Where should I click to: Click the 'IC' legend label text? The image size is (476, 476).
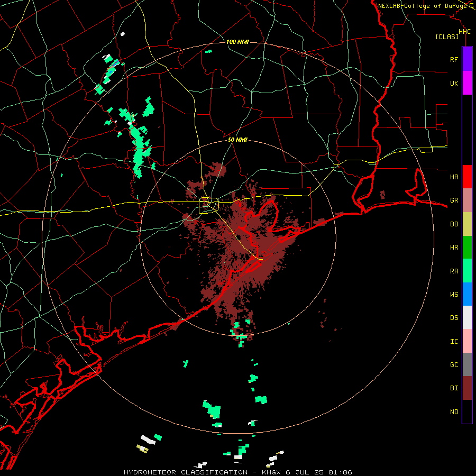(x=454, y=342)
